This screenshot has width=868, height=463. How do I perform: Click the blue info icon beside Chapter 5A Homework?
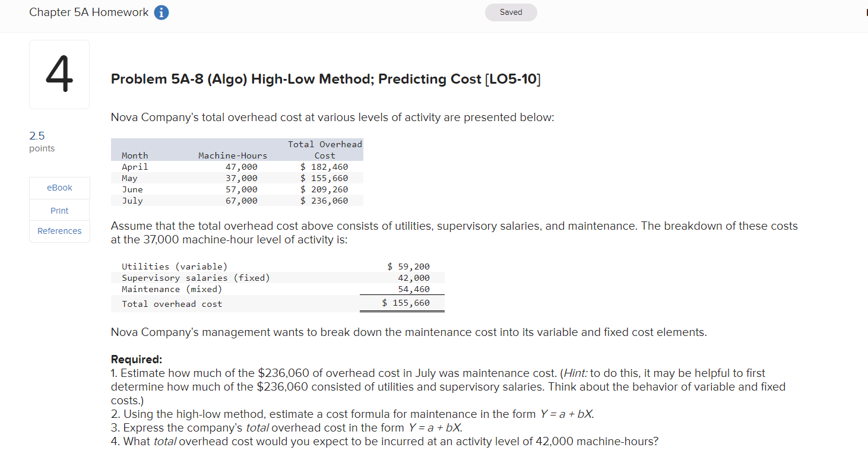161,12
